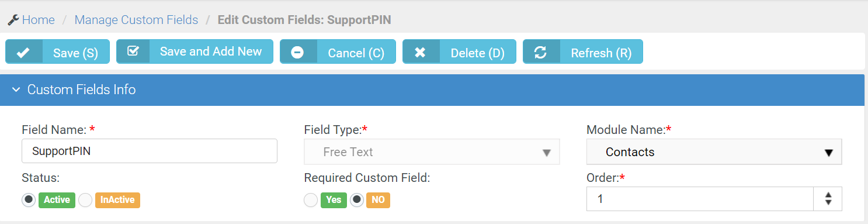Set Required Custom Field to Yes
The height and width of the screenshot is (224, 868).
[311, 200]
